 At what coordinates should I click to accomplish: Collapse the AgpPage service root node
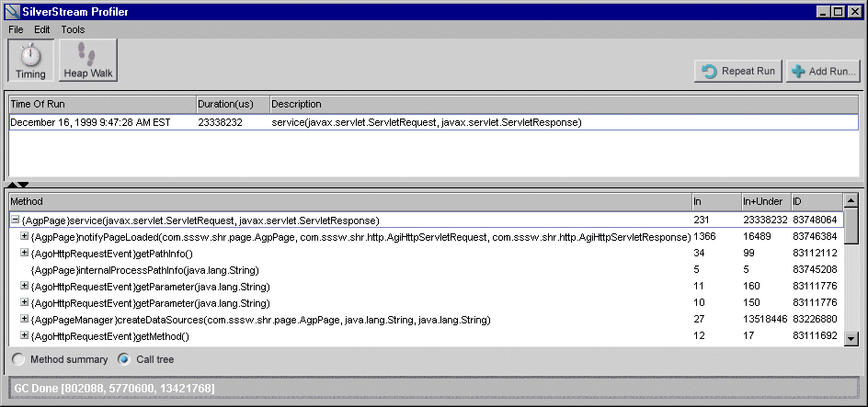[15, 220]
